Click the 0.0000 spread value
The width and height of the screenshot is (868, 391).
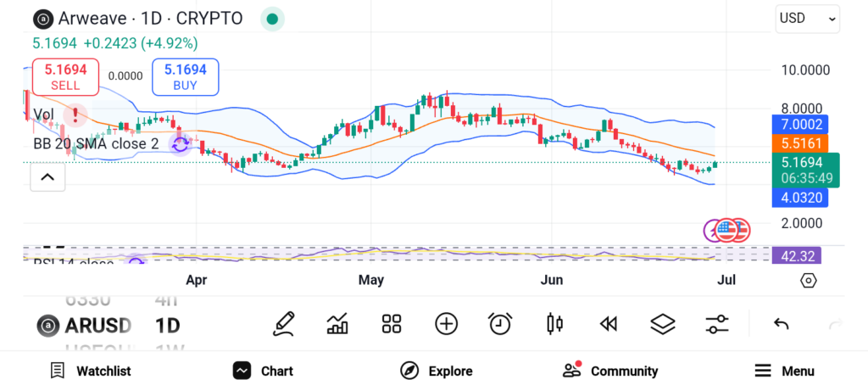coord(125,76)
